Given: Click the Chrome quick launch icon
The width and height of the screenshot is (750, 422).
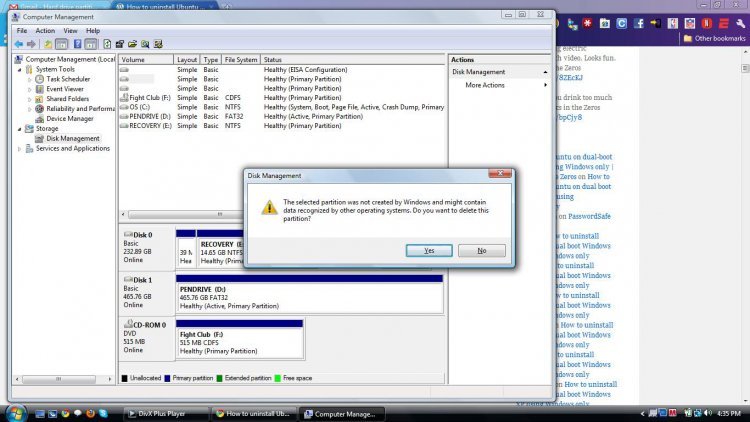Looking at the screenshot, I should coord(66,413).
